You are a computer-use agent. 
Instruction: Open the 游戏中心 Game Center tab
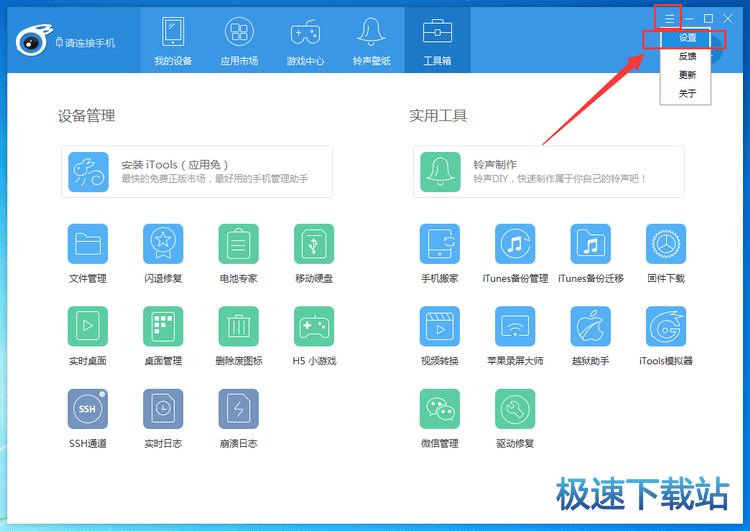(305, 40)
